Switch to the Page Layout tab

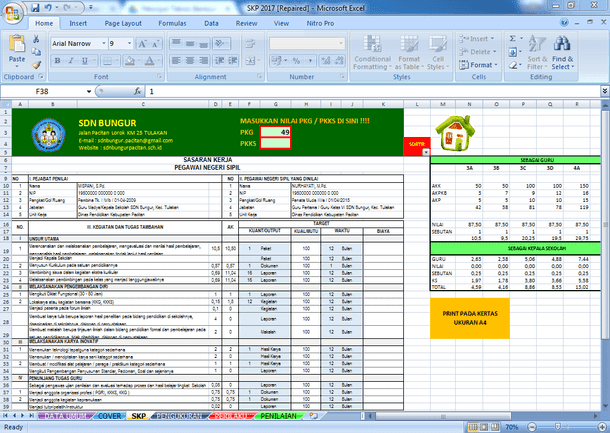tap(123, 23)
